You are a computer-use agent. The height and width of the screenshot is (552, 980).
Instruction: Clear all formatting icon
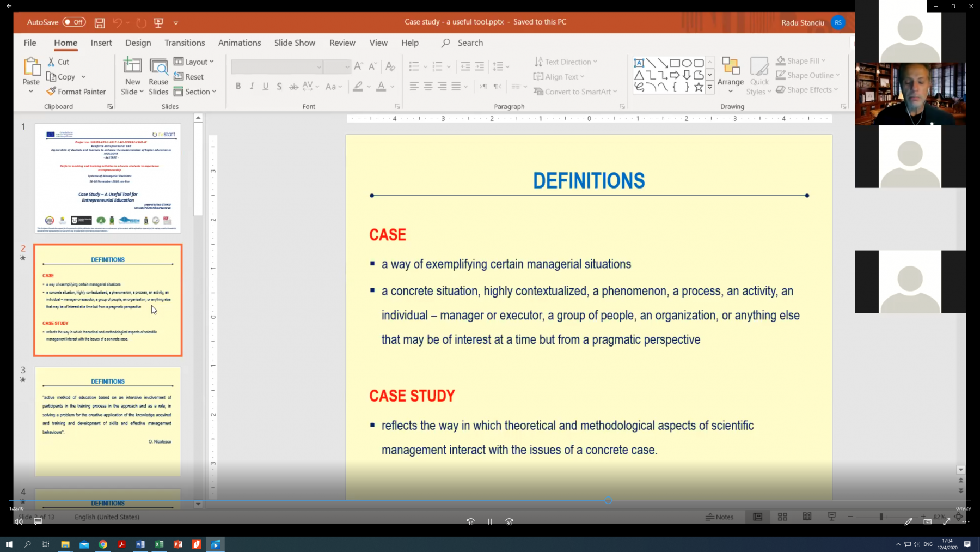tap(390, 66)
